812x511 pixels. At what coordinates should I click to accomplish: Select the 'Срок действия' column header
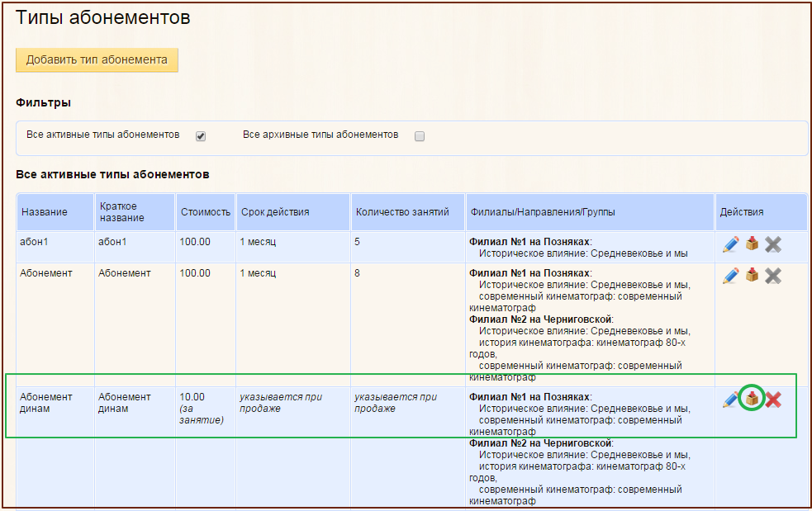coord(275,212)
